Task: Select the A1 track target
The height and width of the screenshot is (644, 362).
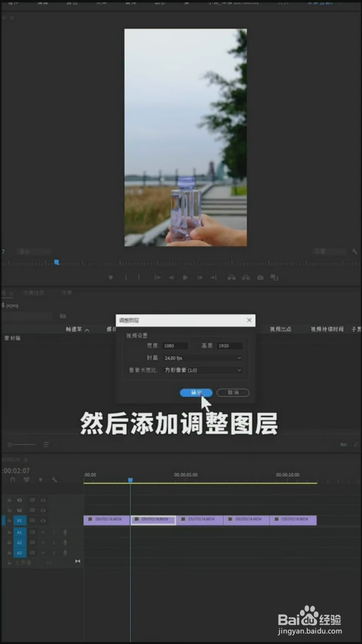Action: tap(20, 532)
